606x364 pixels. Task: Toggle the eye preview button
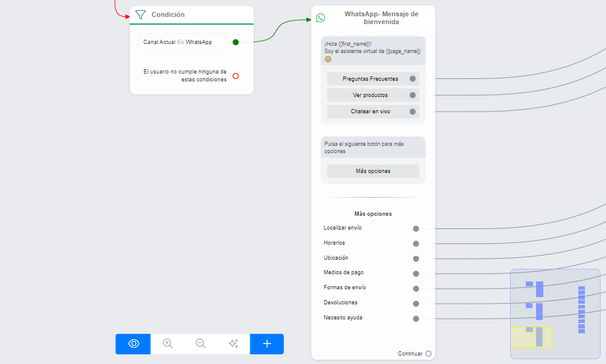[x=133, y=344]
